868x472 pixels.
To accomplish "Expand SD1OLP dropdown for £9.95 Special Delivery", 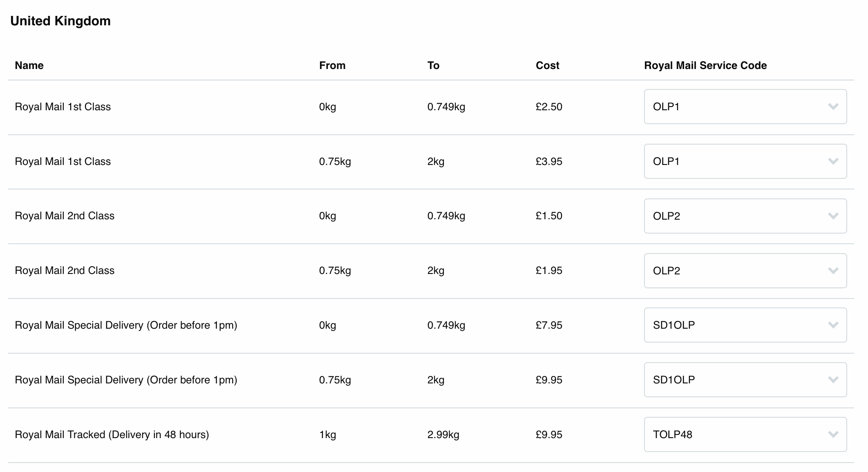I will (745, 380).
